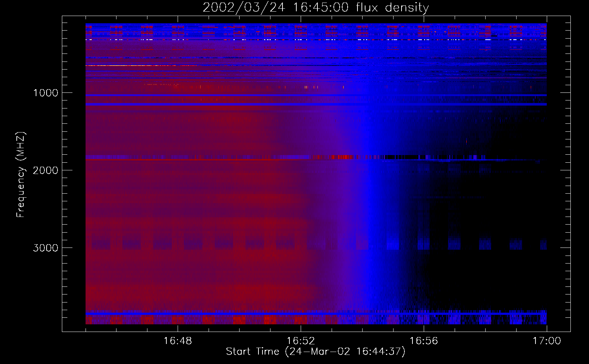Click the plot title '2002/03/24 16:45:00 flux density'
This screenshot has width=589, height=364.
(x=316, y=8)
